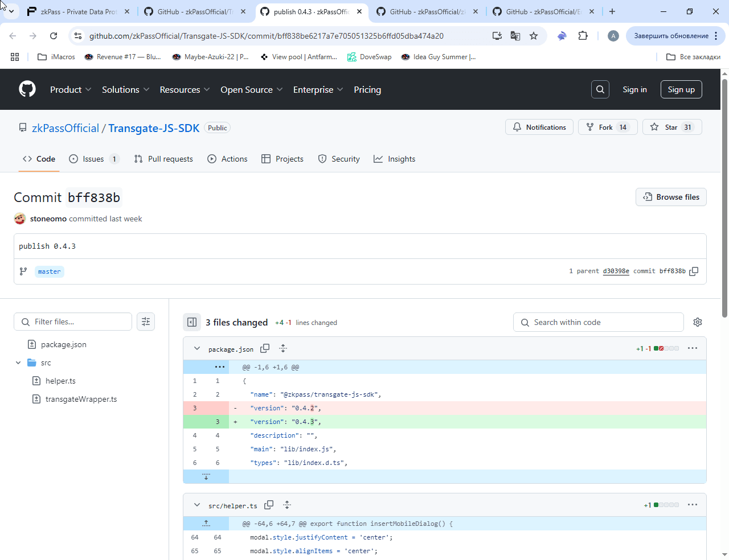Open the Projects tab
The image size is (729, 560).
tap(282, 159)
